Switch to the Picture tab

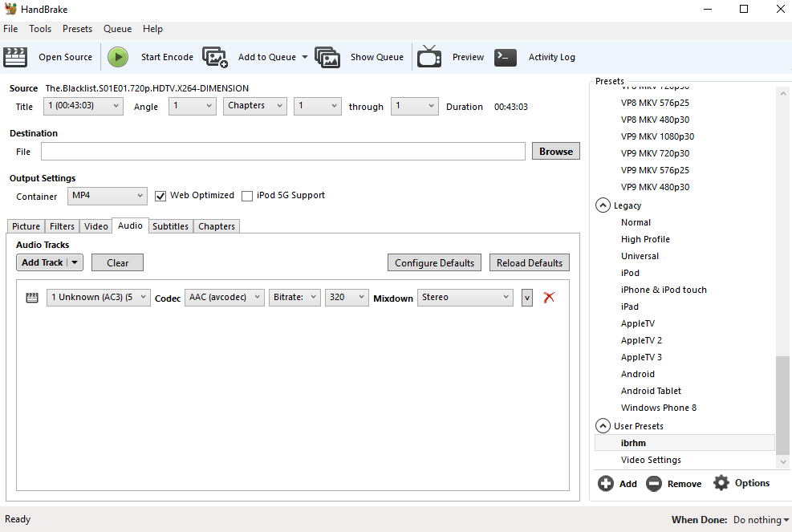tap(26, 226)
